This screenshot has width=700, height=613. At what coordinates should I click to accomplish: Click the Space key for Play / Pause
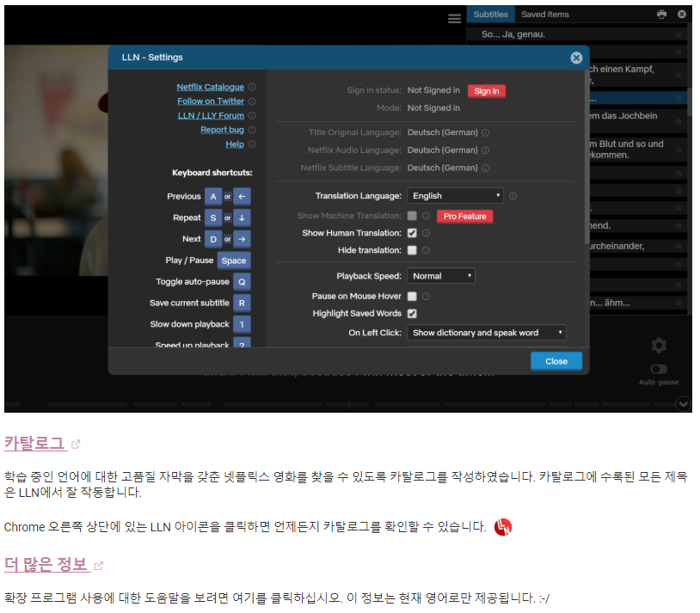click(234, 261)
